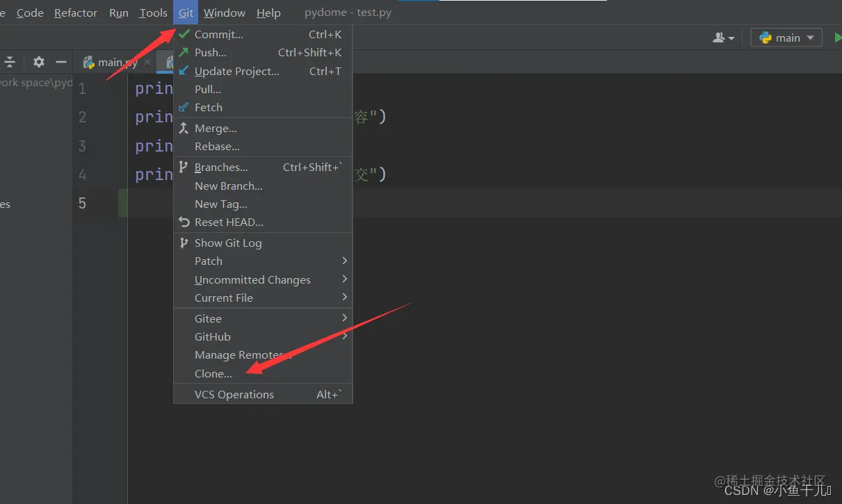The width and height of the screenshot is (842, 504).
Task: Open the Window menu
Action: pos(225,13)
